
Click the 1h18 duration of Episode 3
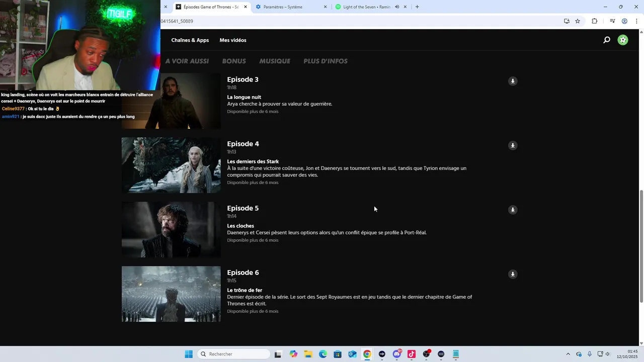click(231, 87)
